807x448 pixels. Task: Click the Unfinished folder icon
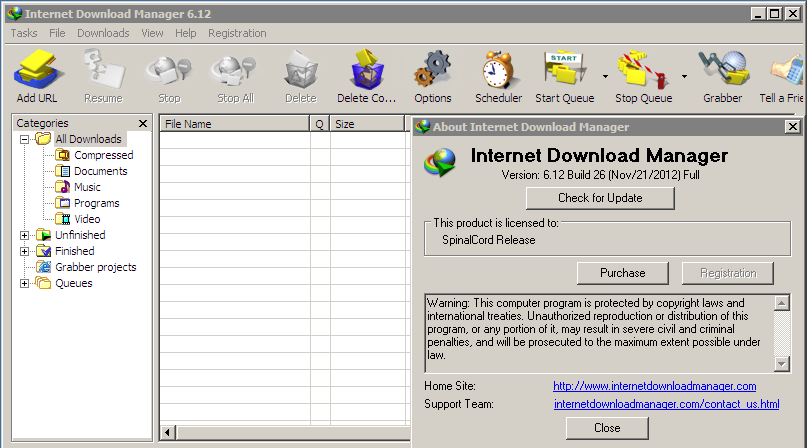pyautogui.click(x=43, y=235)
